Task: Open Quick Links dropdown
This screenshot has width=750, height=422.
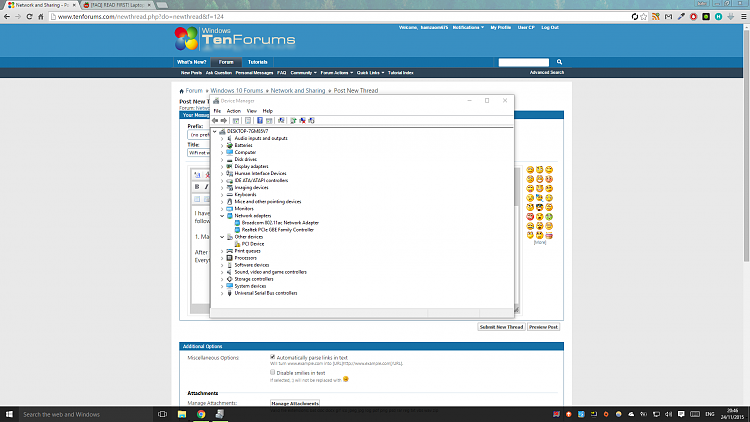Action: point(370,73)
